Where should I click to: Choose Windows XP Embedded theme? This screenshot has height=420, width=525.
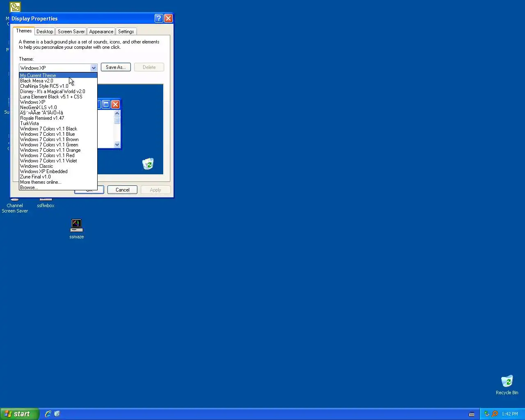point(58,171)
